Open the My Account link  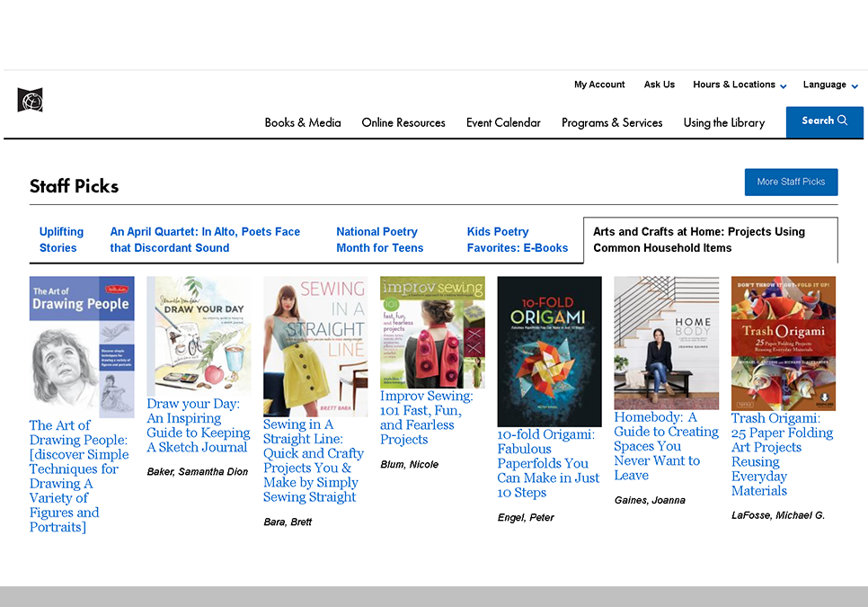click(x=599, y=85)
